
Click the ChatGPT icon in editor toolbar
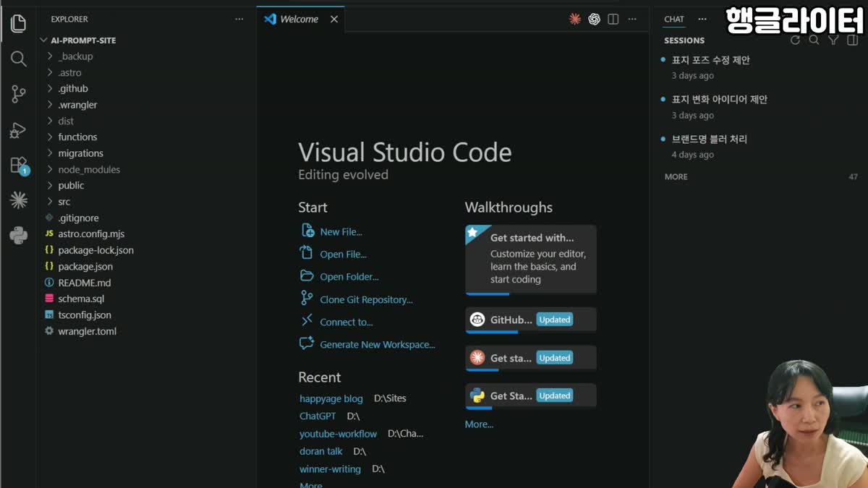594,20
